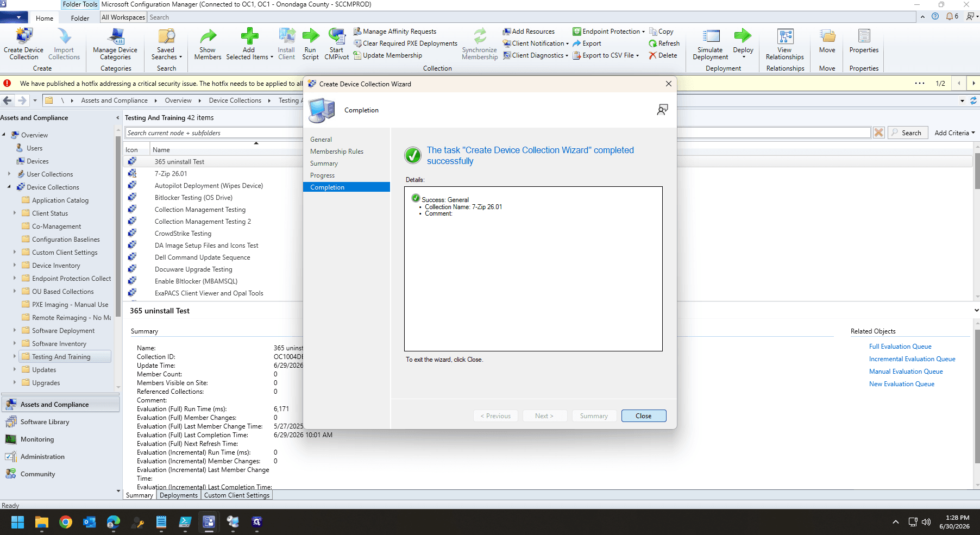Launch Start CMPivot from the ribbon
The height and width of the screenshot is (535, 980).
pyautogui.click(x=337, y=43)
